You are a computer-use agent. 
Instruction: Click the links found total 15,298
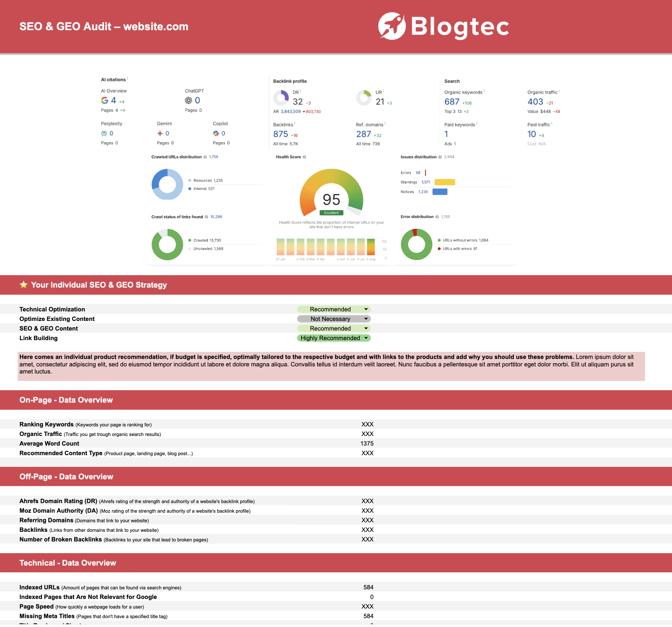(x=216, y=217)
